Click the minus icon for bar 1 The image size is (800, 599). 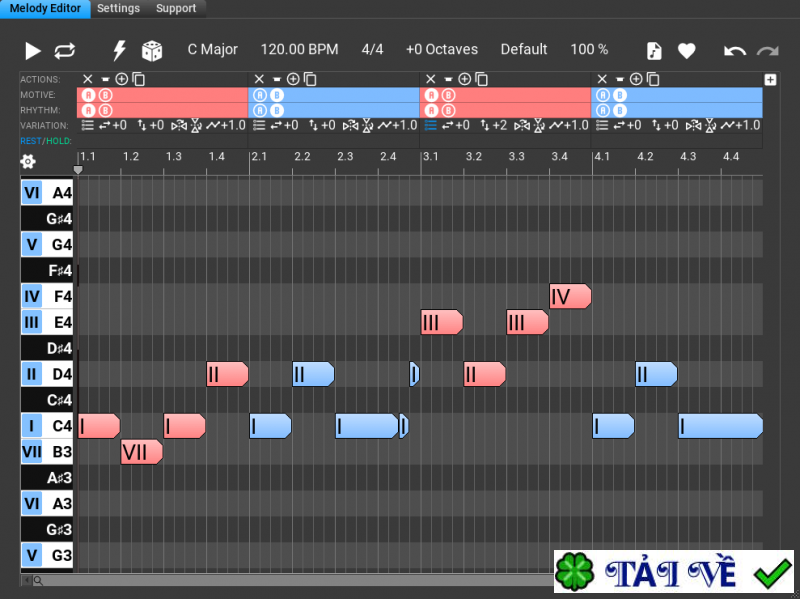tap(105, 79)
